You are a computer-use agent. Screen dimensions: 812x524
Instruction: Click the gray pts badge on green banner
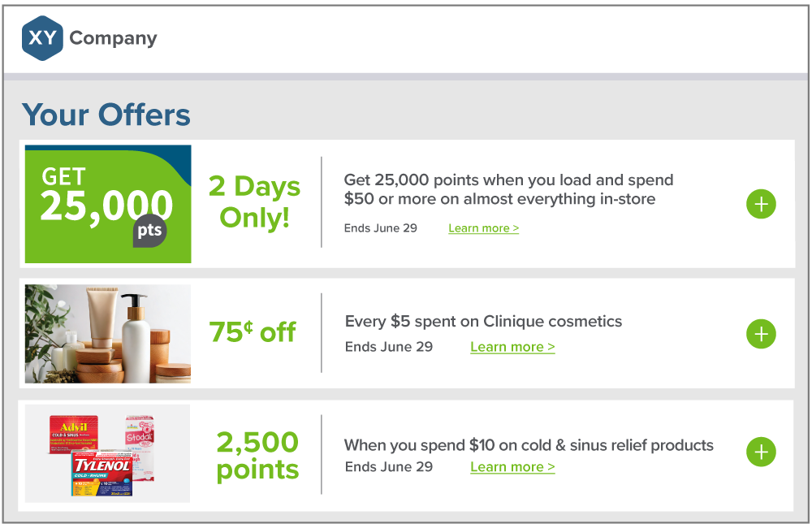(x=149, y=231)
